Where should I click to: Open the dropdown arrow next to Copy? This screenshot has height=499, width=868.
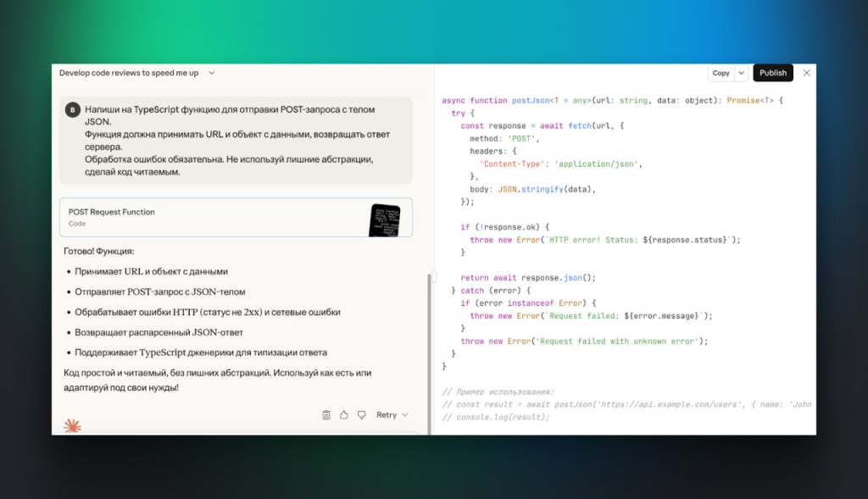coord(741,73)
